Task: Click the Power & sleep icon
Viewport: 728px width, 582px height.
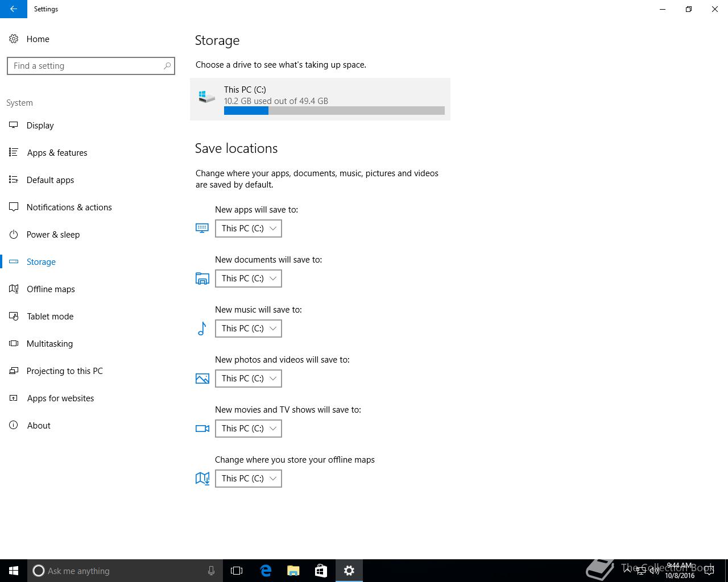Action: point(14,235)
